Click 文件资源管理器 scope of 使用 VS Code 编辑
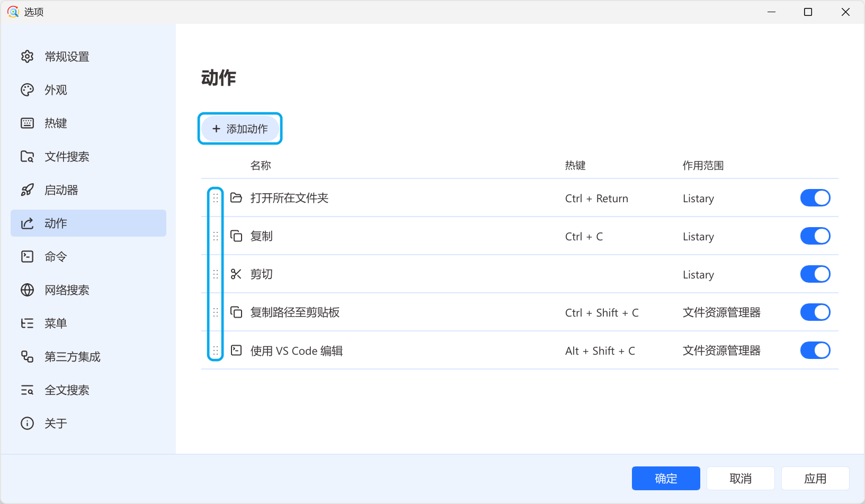 tap(721, 350)
